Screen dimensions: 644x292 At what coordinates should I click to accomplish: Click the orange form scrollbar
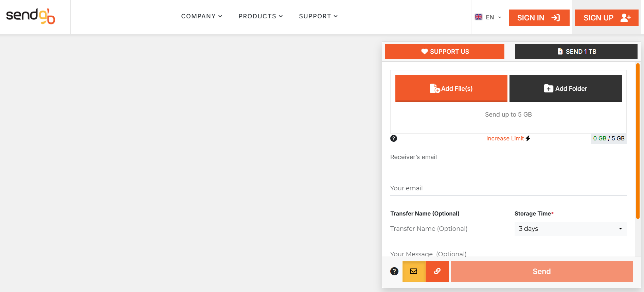[638, 141]
